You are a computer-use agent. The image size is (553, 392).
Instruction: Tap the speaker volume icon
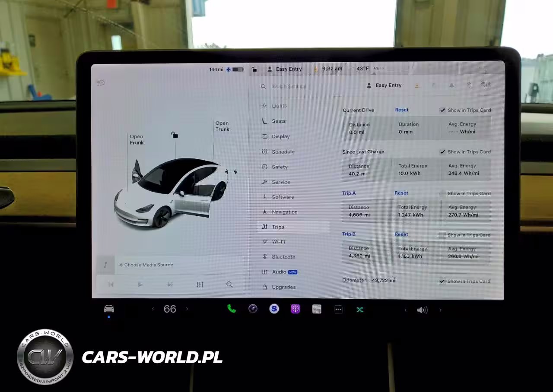click(x=422, y=310)
